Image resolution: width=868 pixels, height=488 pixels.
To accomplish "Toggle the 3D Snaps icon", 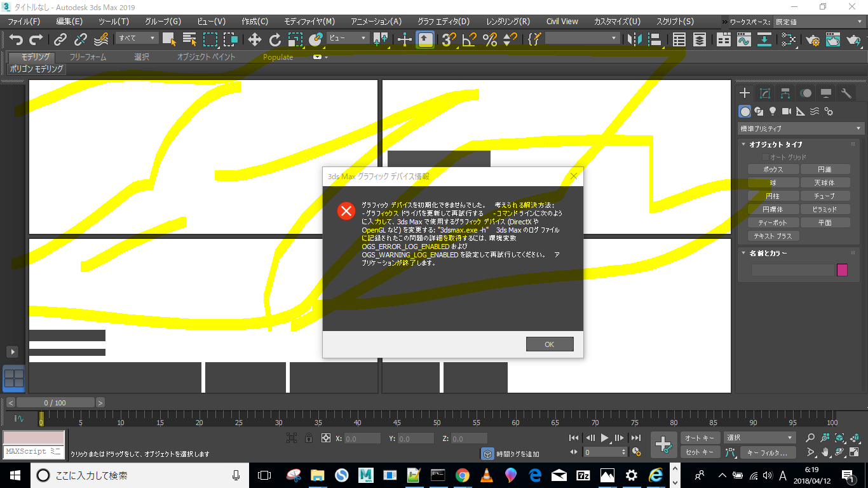I will click(x=449, y=39).
